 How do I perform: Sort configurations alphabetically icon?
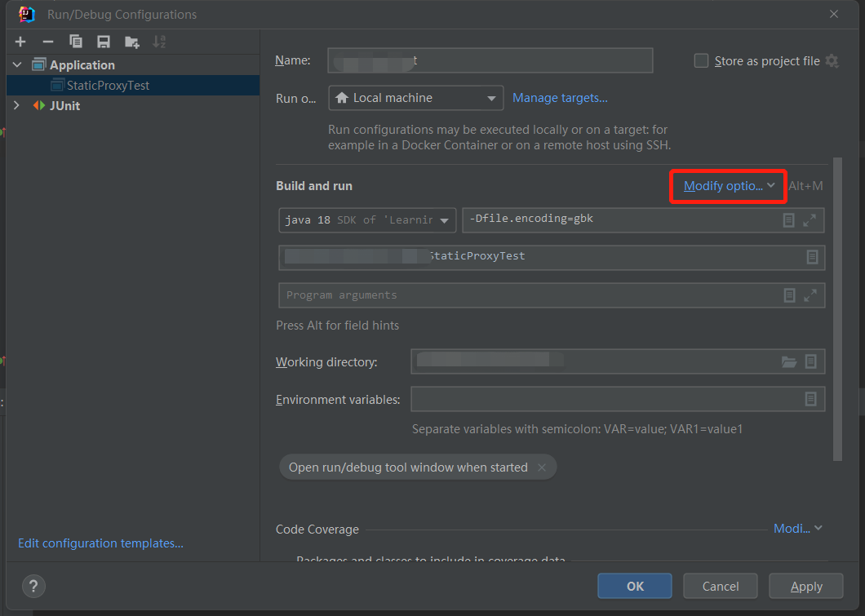coord(159,42)
